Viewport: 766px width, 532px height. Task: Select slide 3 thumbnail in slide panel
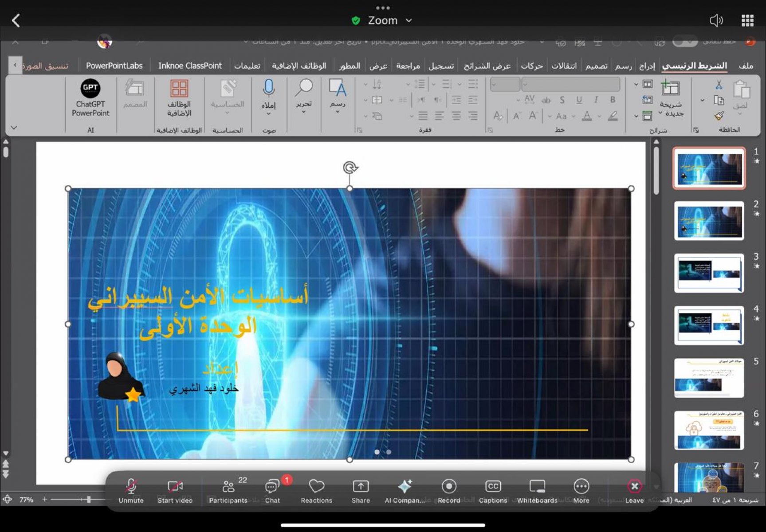pos(708,273)
